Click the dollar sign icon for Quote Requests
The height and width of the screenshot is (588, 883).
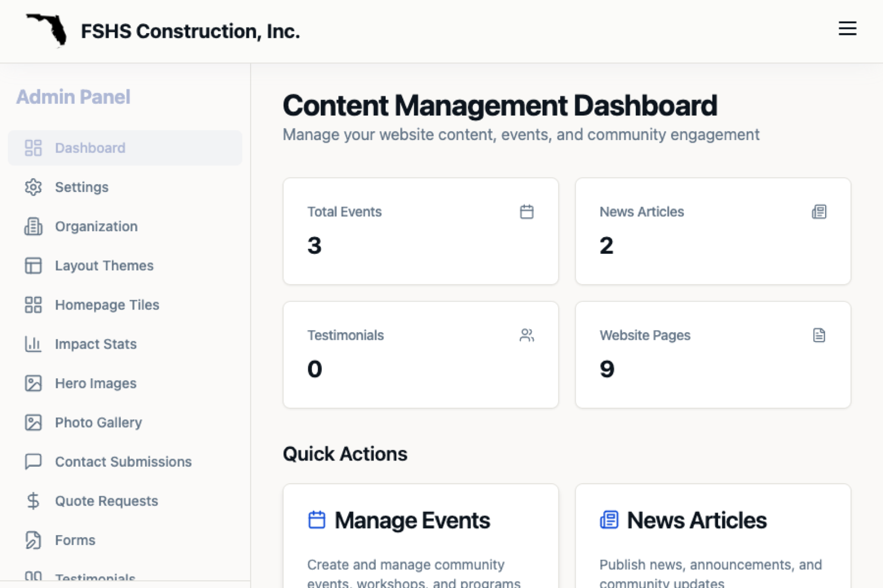tap(33, 501)
